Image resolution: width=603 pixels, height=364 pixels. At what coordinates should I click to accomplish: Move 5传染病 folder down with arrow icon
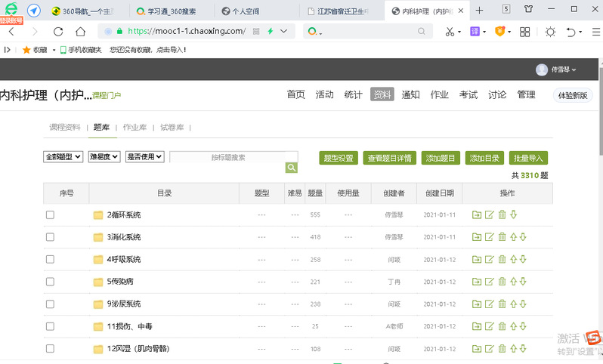523,282
